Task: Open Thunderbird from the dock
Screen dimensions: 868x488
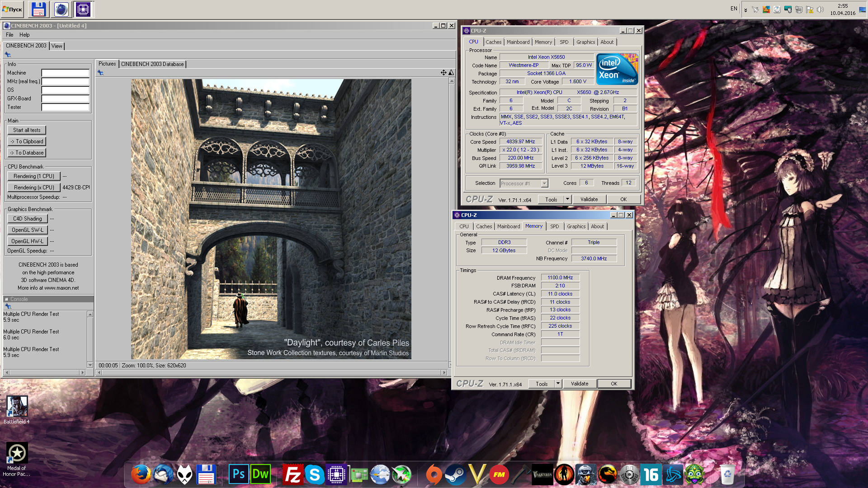Action: [x=163, y=474]
